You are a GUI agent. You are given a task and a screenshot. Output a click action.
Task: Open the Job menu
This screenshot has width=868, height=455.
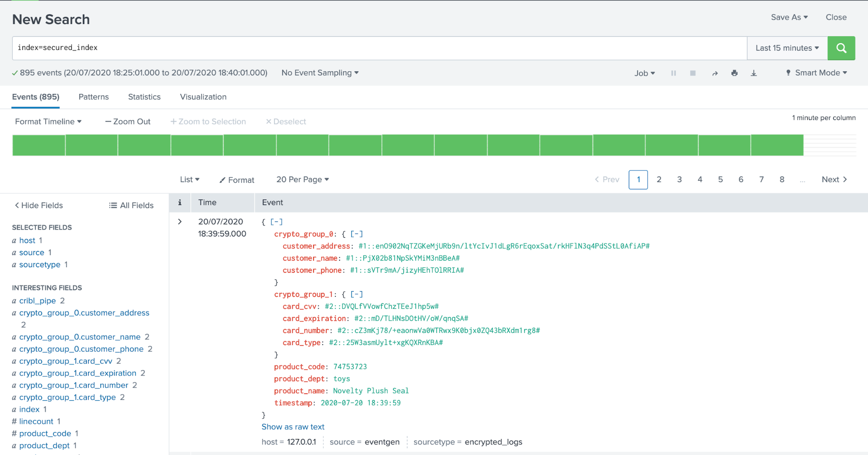[644, 73]
